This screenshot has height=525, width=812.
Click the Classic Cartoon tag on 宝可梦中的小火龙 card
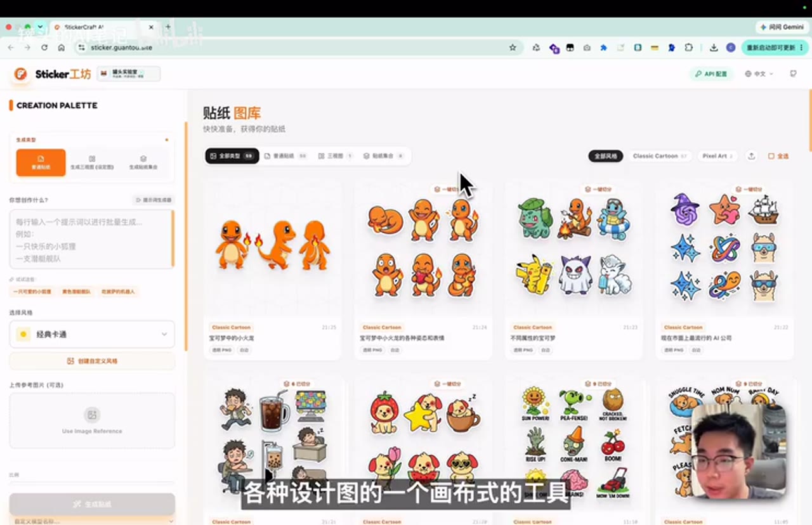[x=231, y=328]
